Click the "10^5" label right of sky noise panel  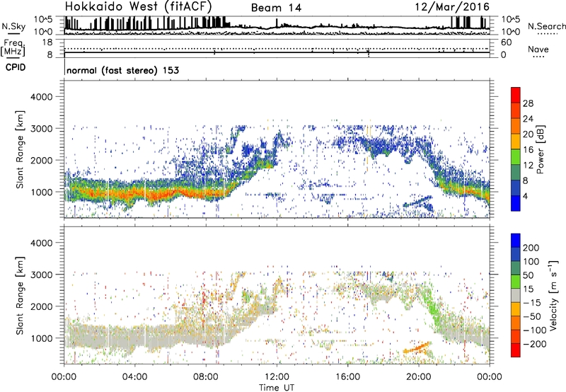point(511,20)
